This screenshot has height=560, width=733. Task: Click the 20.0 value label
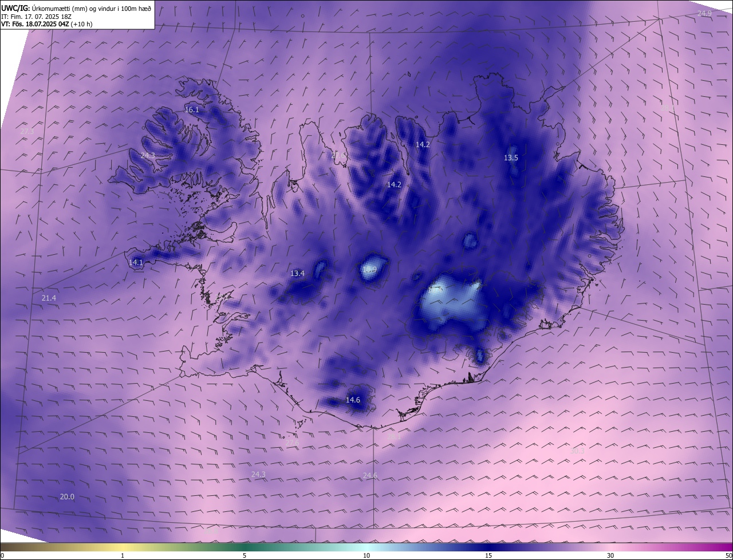point(67,496)
